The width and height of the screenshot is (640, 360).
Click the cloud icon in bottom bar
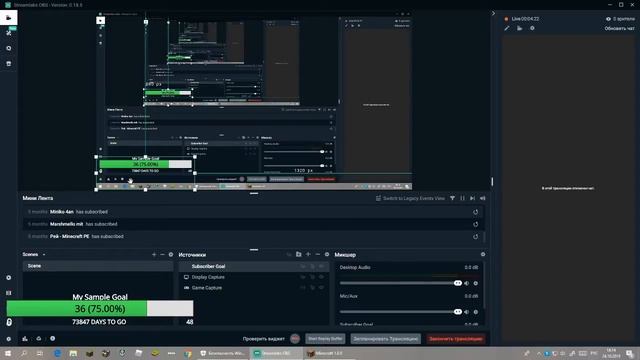(x=39, y=338)
